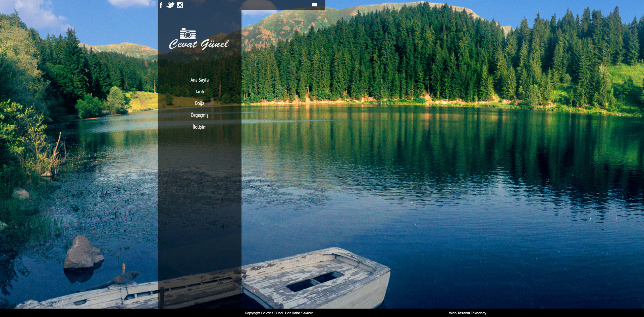Image resolution: width=644 pixels, height=317 pixels.
Task: Open the Özgeçmiş page
Action: click(200, 115)
